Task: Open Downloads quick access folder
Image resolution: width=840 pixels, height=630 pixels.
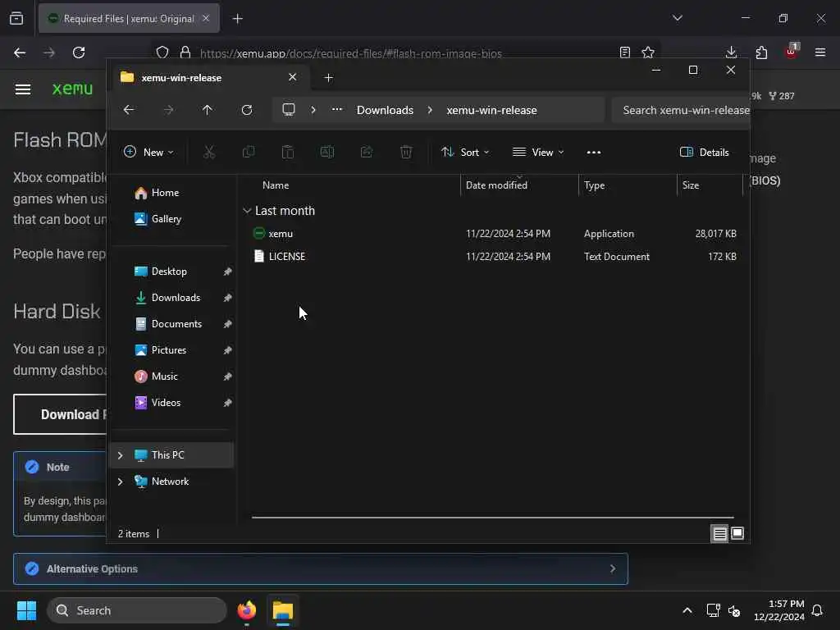Action: coord(171,298)
